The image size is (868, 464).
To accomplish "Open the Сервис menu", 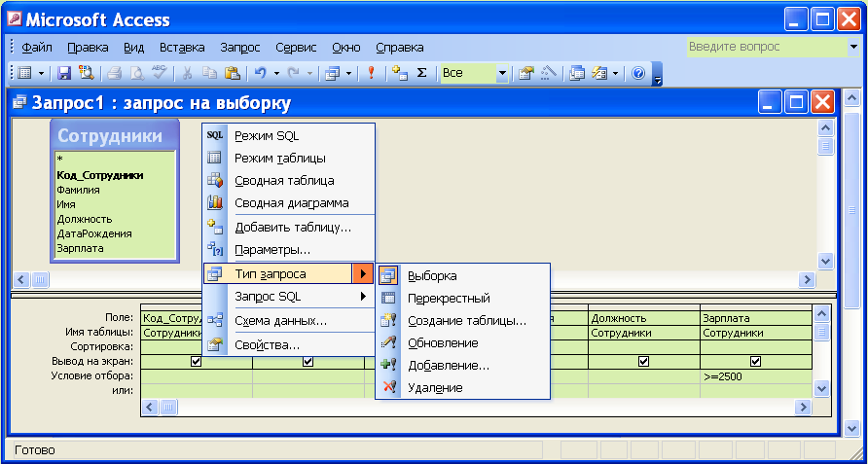I will pos(296,48).
